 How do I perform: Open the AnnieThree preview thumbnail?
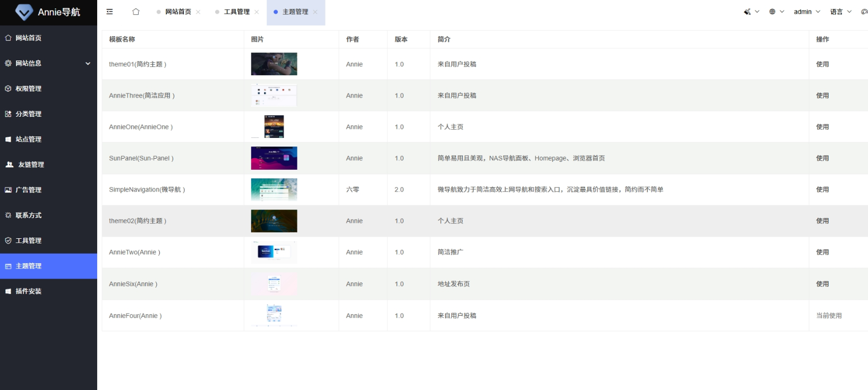(274, 96)
